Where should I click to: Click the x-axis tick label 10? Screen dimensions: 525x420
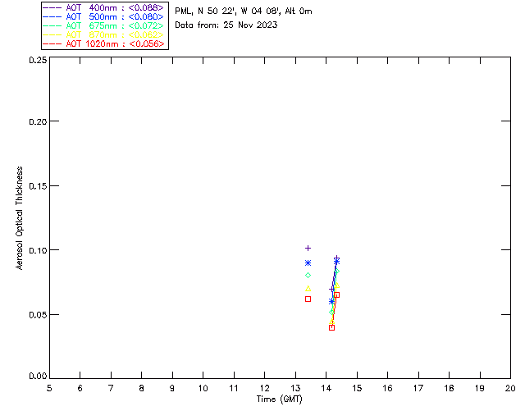click(x=203, y=388)
